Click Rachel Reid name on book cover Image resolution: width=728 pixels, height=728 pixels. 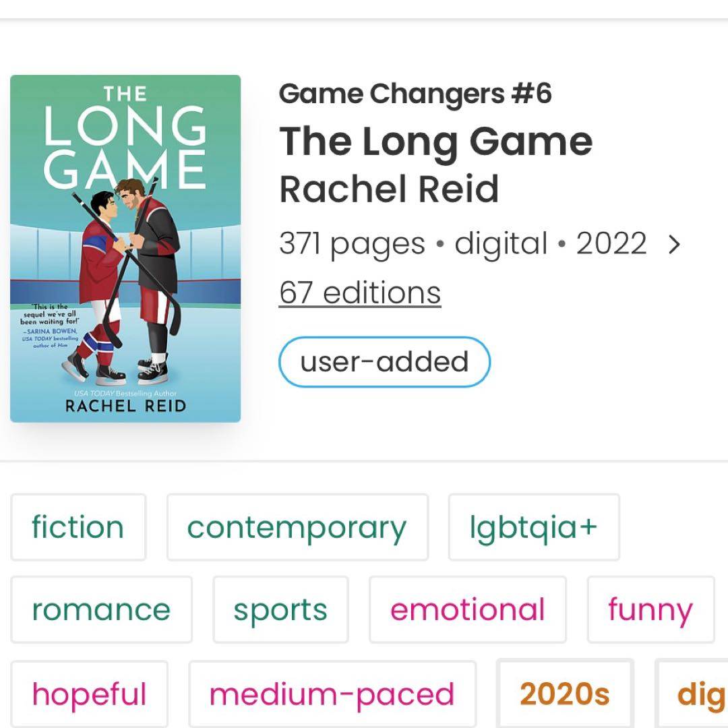[125, 405]
